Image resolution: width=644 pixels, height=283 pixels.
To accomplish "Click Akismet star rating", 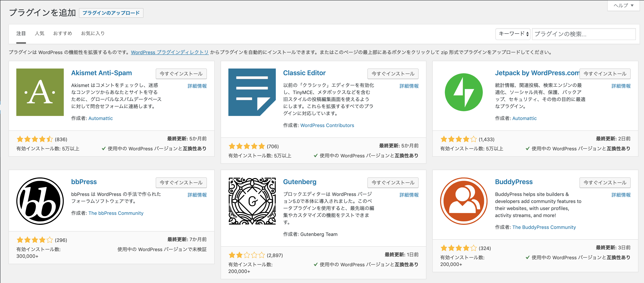I will point(35,139).
